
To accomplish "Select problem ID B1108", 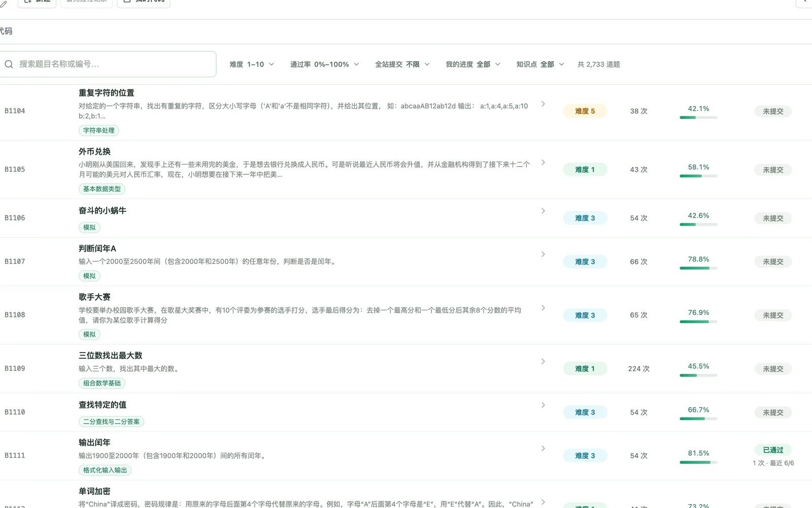I will tap(15, 315).
